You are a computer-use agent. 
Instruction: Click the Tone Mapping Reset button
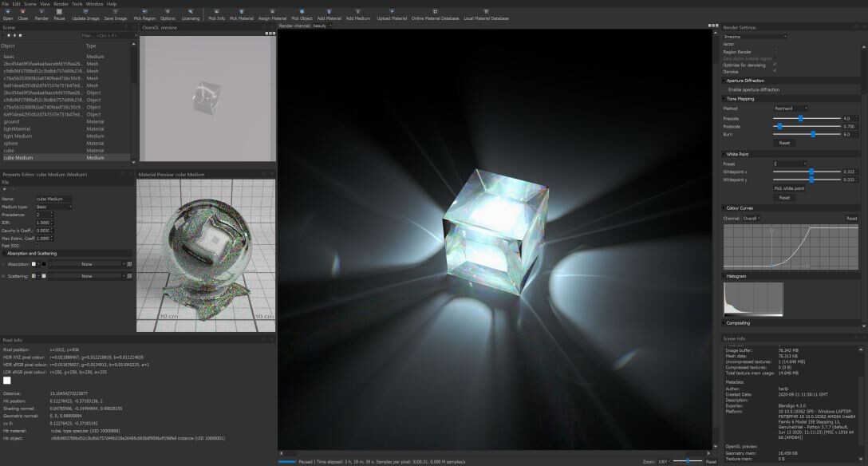784,143
